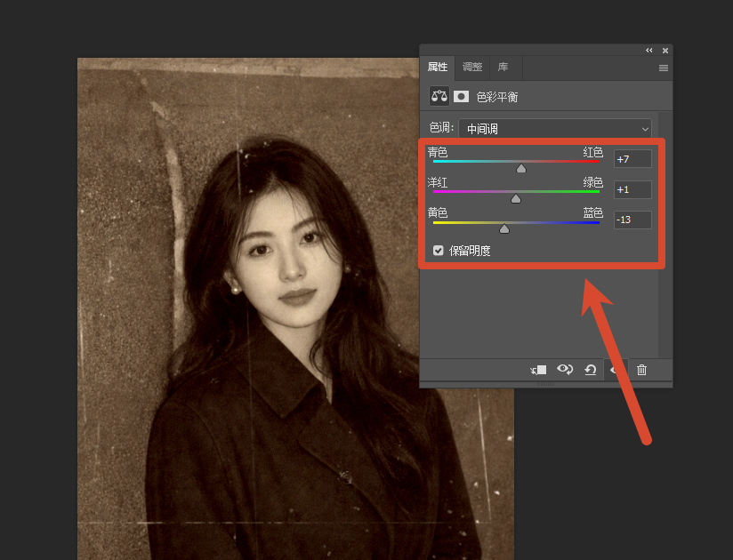The height and width of the screenshot is (560, 733).
Task: Click the -13 blue value field
Action: [632, 220]
